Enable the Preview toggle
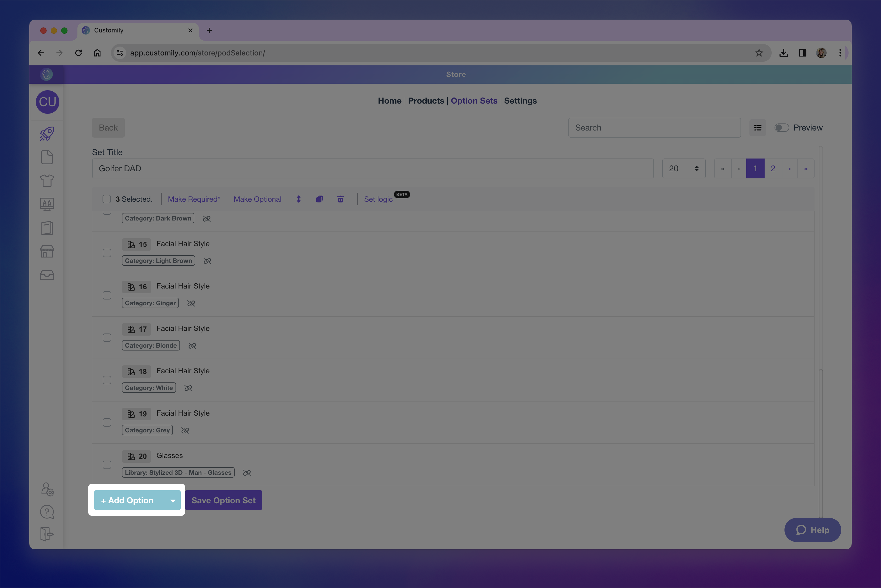 click(x=782, y=127)
